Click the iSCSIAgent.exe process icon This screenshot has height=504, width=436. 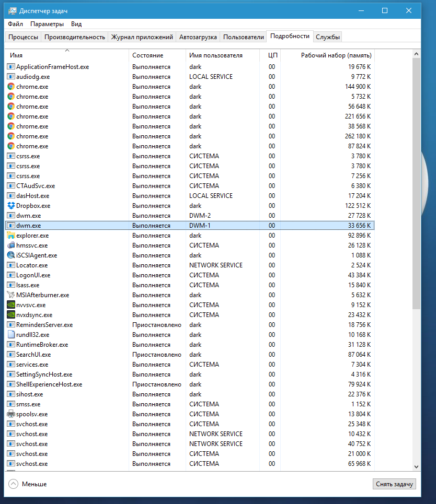coord(11,255)
